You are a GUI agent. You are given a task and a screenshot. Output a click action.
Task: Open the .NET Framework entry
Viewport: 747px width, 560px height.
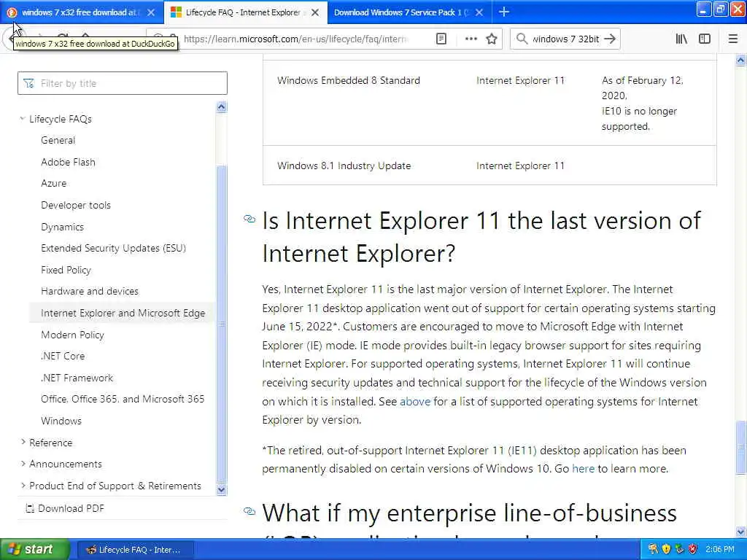pos(77,378)
